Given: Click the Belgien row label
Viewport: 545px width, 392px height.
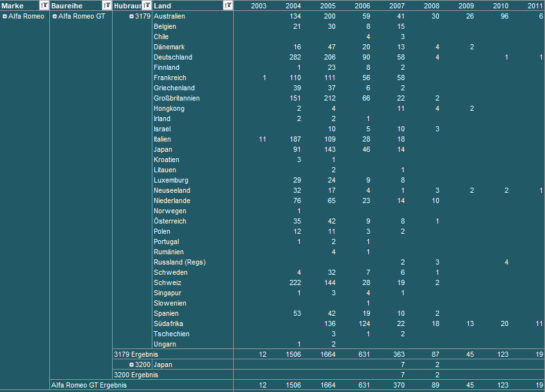Looking at the screenshot, I should (x=165, y=26).
